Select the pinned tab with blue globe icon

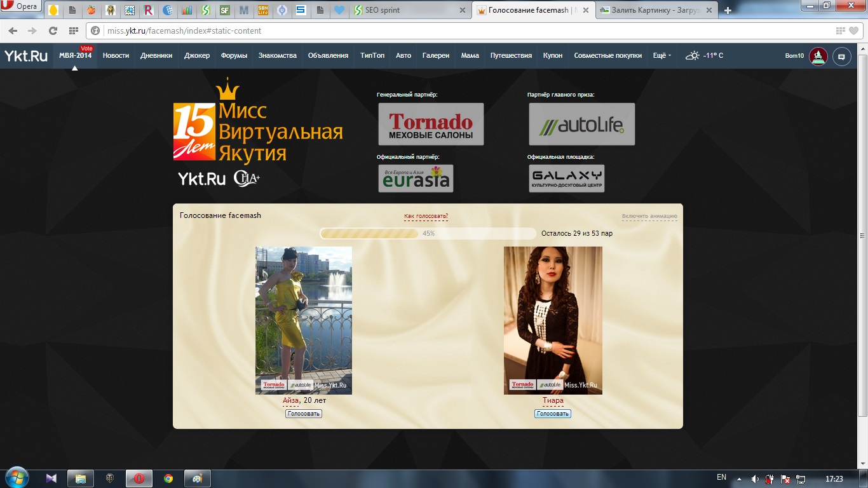click(x=168, y=10)
